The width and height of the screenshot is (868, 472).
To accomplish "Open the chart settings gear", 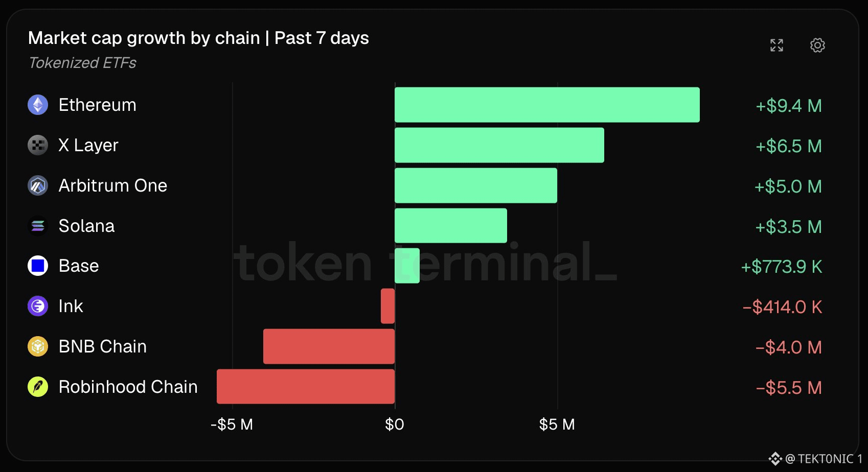I will coord(817,45).
